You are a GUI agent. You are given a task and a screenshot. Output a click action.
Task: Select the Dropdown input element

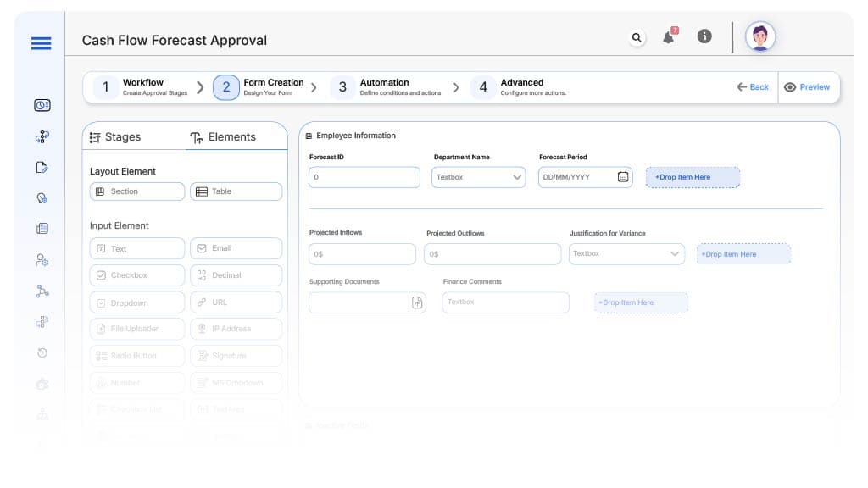click(x=136, y=302)
